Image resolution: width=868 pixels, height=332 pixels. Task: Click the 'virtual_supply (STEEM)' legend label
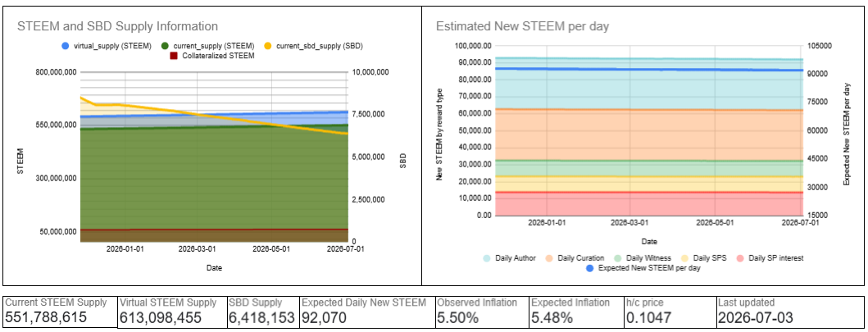click(111, 47)
